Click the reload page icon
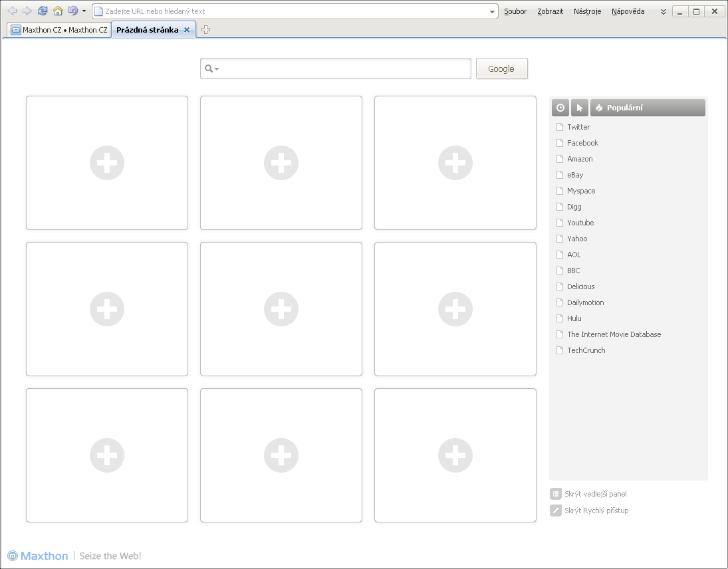This screenshot has height=569, width=728. tap(42, 11)
